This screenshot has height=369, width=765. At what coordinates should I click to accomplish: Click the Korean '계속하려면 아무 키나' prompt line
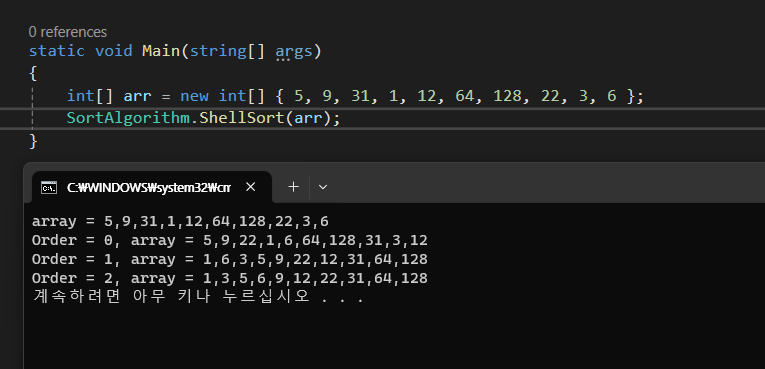(x=198, y=297)
